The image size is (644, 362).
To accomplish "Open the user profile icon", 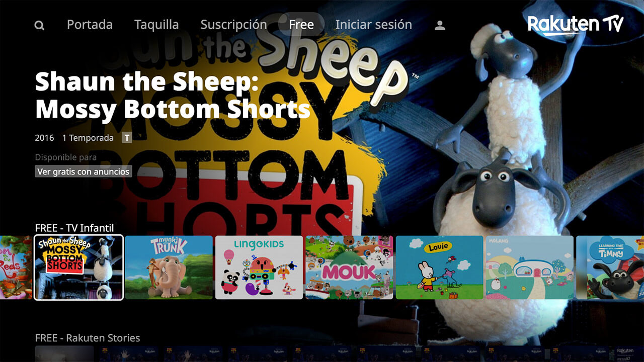I will [x=440, y=25].
